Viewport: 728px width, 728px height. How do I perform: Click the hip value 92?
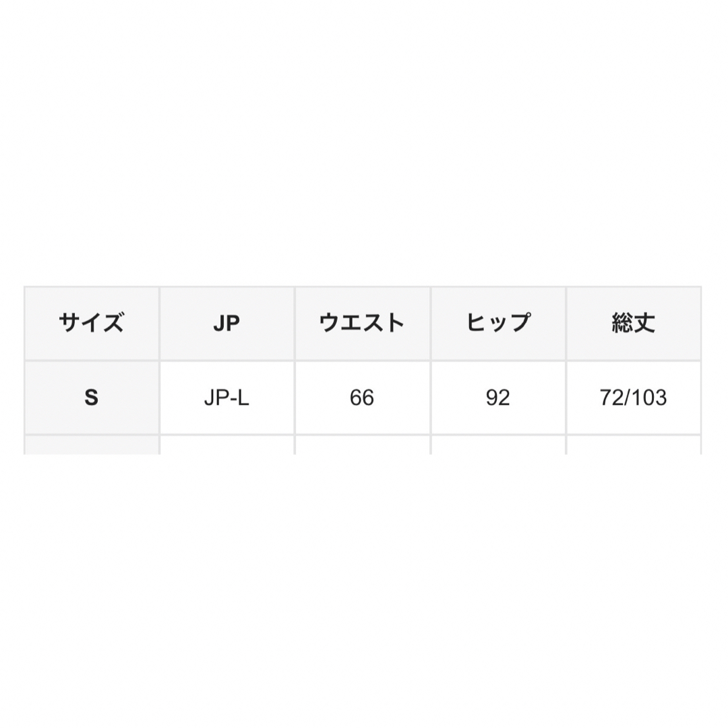pos(498,398)
